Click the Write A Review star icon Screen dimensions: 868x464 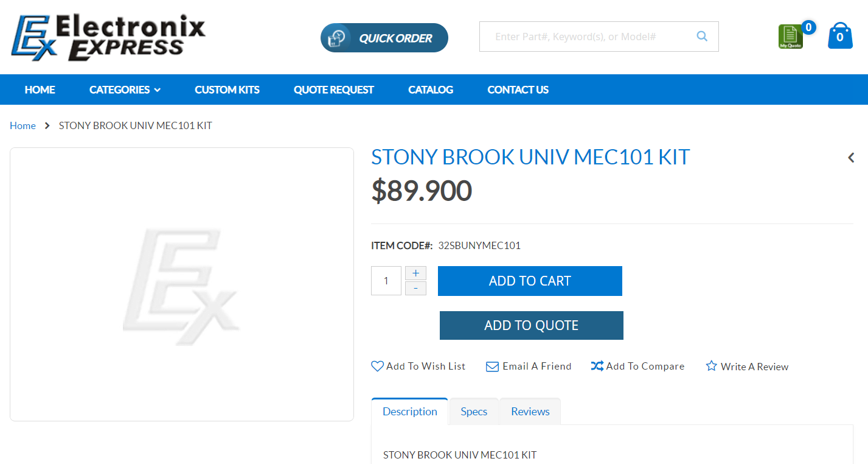[x=711, y=366]
